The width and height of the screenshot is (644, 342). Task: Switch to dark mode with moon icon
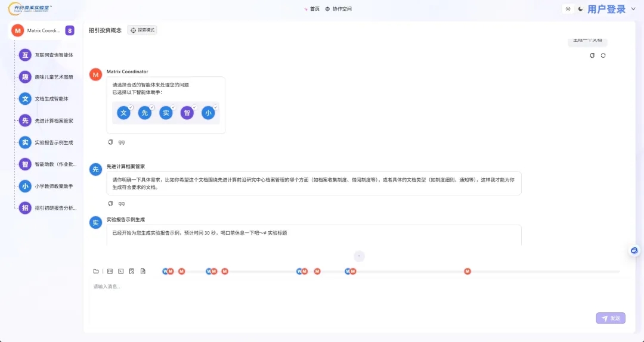pyautogui.click(x=580, y=9)
